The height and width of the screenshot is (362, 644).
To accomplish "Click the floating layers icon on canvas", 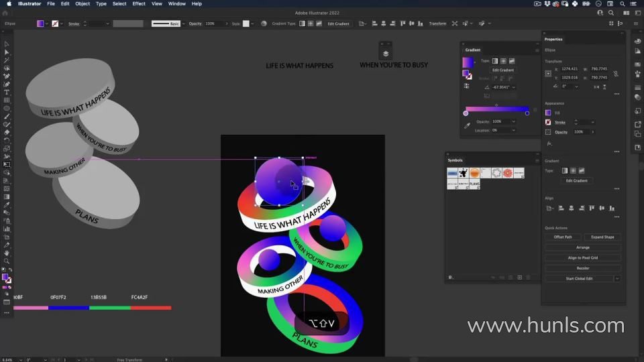I will point(386,54).
